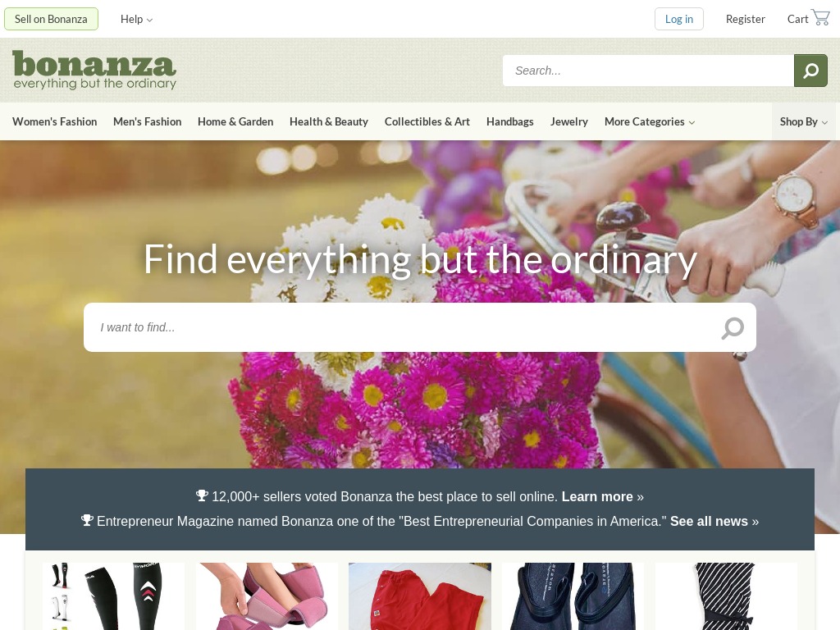Go to Collectibles & Art
Viewport: 840px width, 630px height.
pyautogui.click(x=427, y=121)
